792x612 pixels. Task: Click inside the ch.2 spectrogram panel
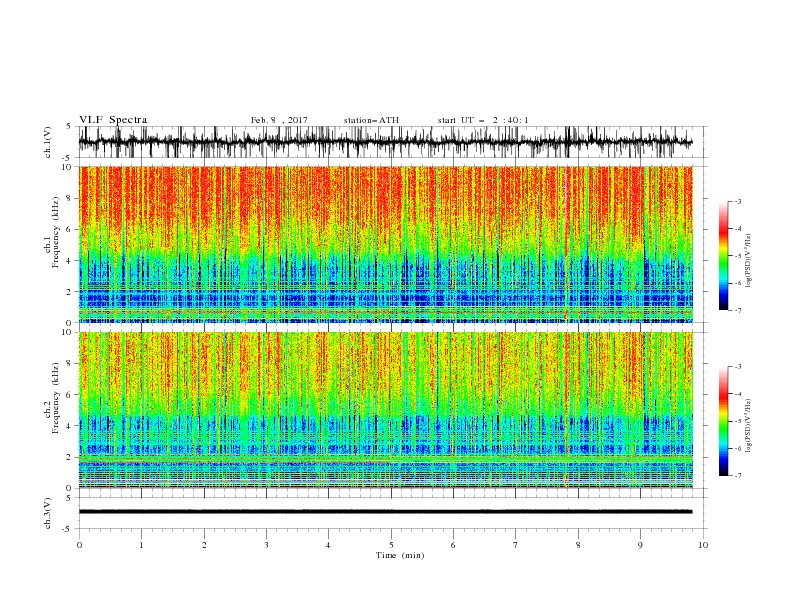[386, 410]
